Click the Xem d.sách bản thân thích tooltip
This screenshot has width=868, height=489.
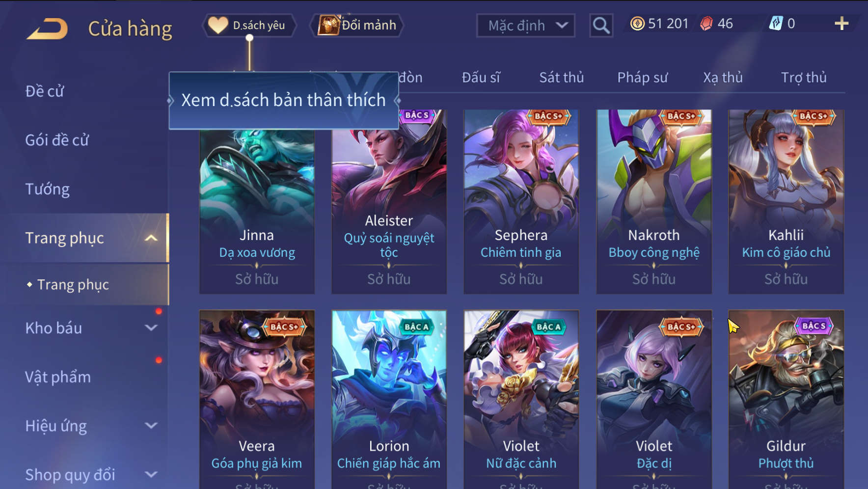[x=284, y=101]
